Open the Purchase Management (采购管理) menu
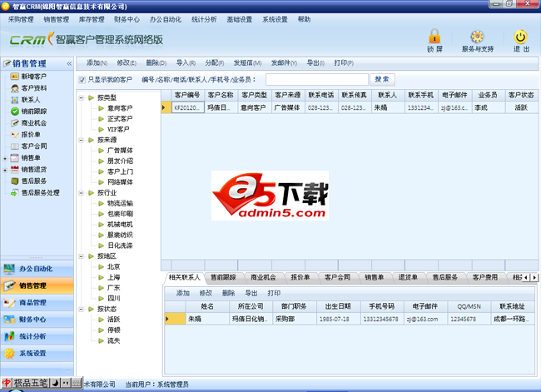Screen dimensions: 541x392 click(21, 19)
